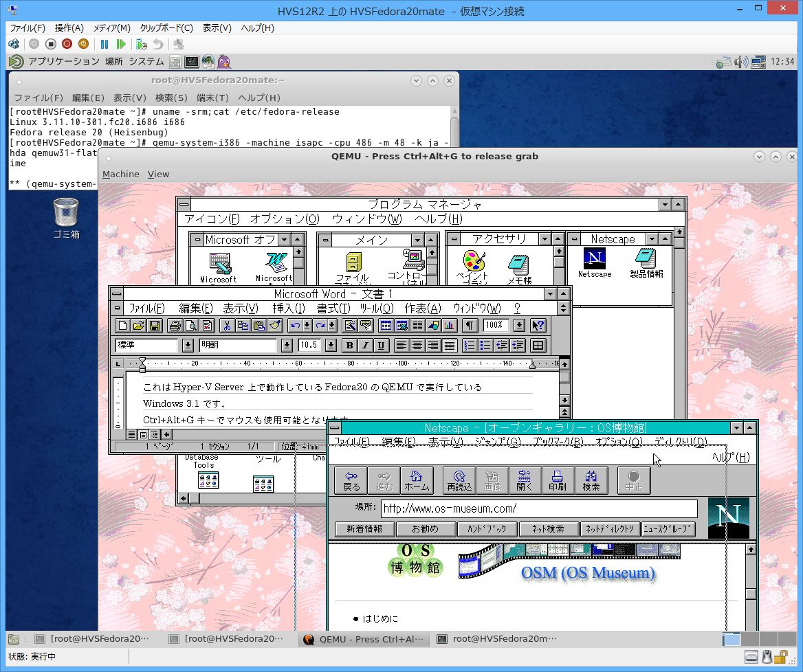Click Netscape's 検索 find button
Image resolution: width=803 pixels, height=672 pixels.
tap(591, 480)
